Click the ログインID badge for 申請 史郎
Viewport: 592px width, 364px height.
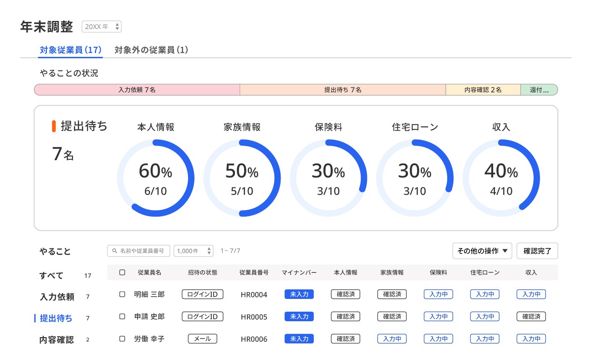[202, 317]
